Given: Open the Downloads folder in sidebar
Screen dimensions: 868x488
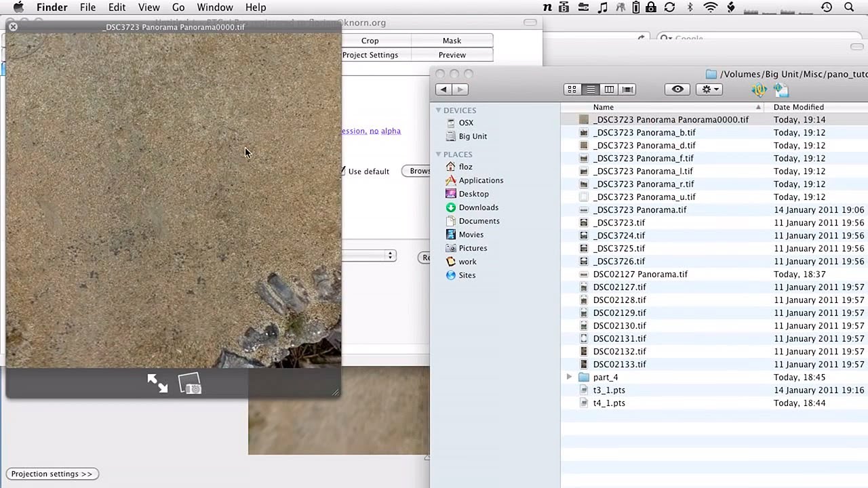Looking at the screenshot, I should click(x=478, y=207).
